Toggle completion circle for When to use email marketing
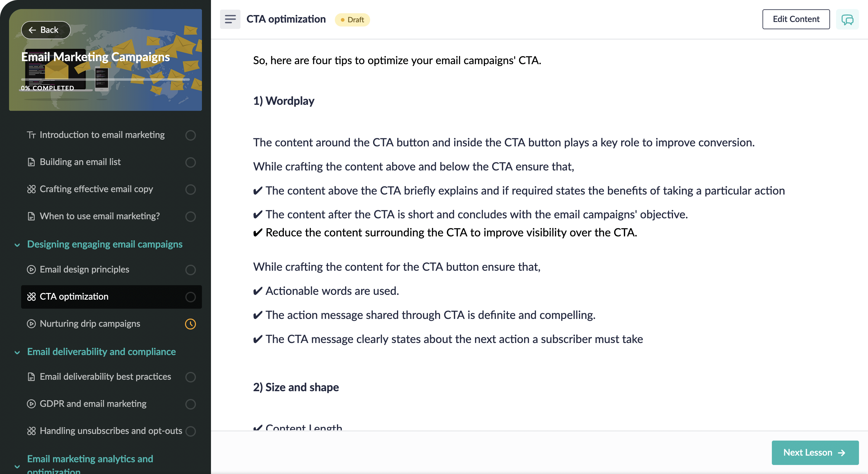 pyautogui.click(x=190, y=216)
